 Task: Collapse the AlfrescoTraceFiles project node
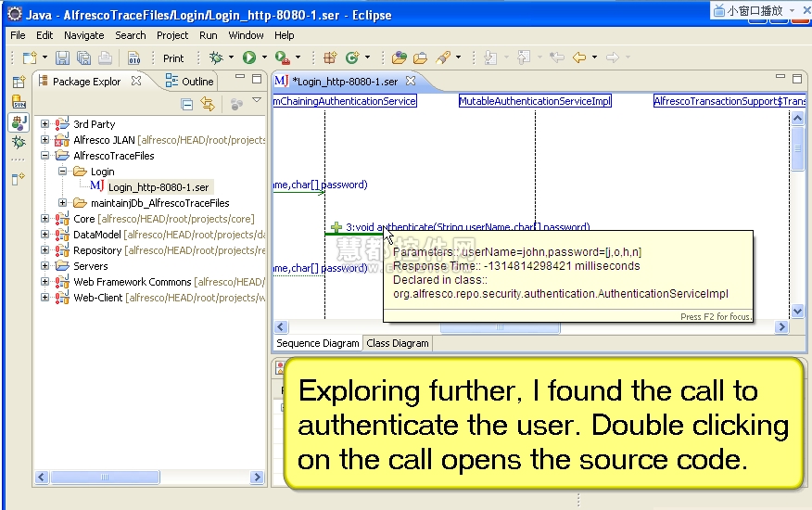pos(45,156)
